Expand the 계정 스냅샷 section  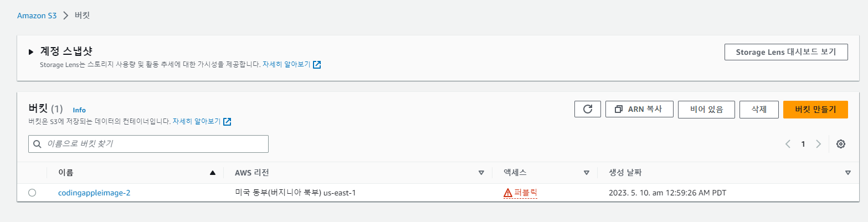click(31, 52)
